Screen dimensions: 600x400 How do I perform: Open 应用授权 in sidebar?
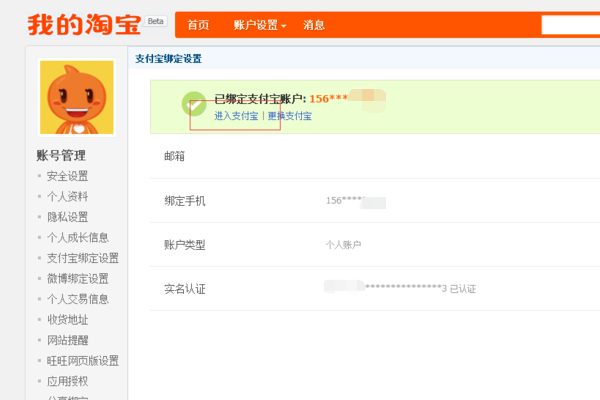coord(67,381)
